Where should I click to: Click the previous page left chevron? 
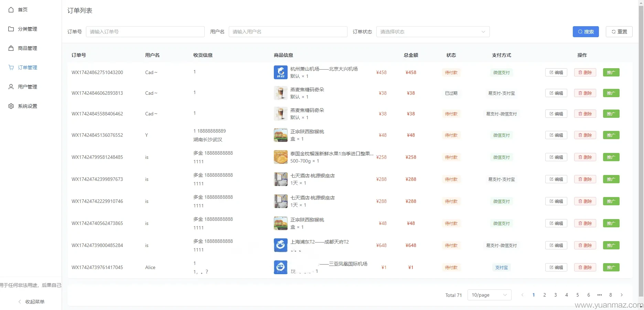(523, 295)
